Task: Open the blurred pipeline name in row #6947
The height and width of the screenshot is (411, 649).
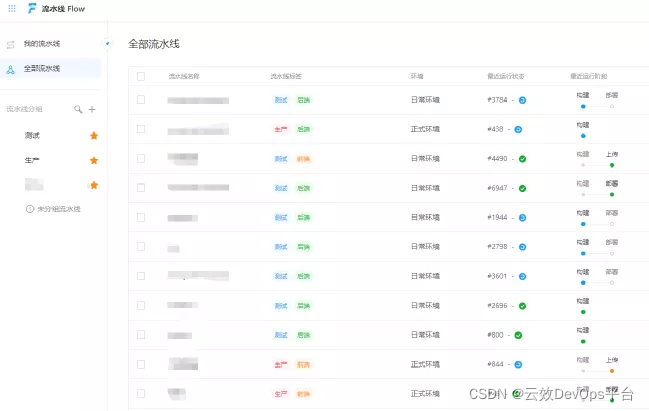Action: 198,187
